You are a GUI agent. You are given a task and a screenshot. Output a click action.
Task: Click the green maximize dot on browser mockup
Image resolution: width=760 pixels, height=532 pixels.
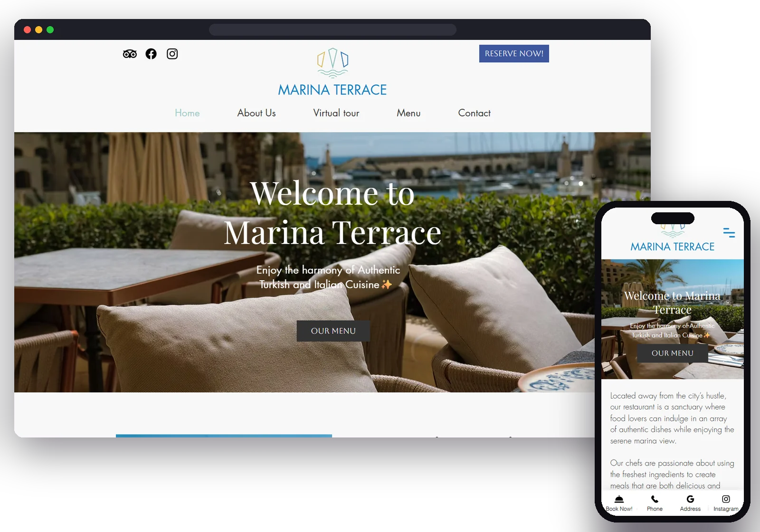tap(50, 30)
